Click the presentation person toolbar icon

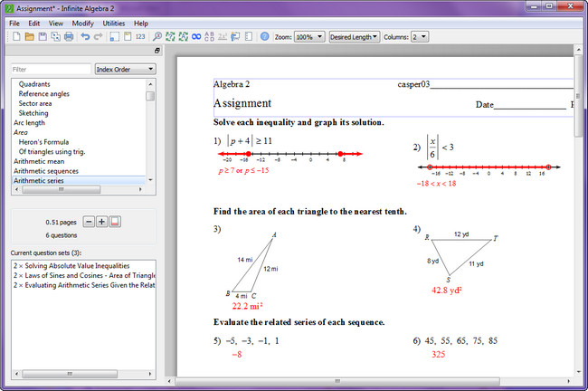pos(235,36)
